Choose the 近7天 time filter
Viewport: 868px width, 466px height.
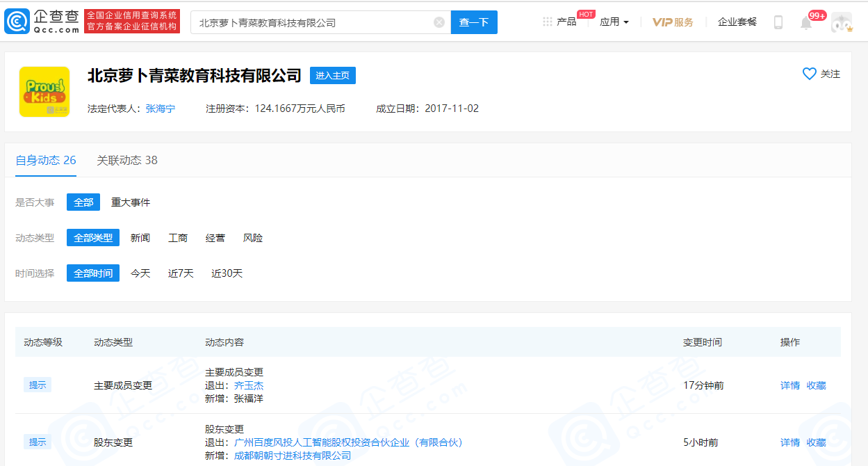pyautogui.click(x=181, y=273)
